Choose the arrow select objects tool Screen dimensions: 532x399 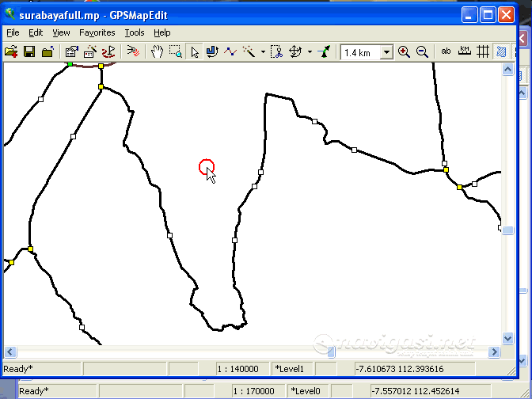(195, 51)
